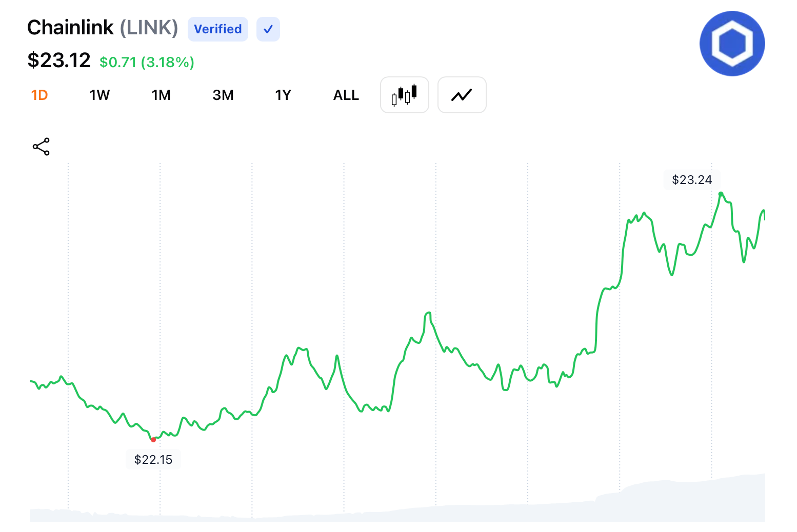Image resolution: width=797 pixels, height=532 pixels.
Task: Open the share options for this chart
Action: pos(41,147)
